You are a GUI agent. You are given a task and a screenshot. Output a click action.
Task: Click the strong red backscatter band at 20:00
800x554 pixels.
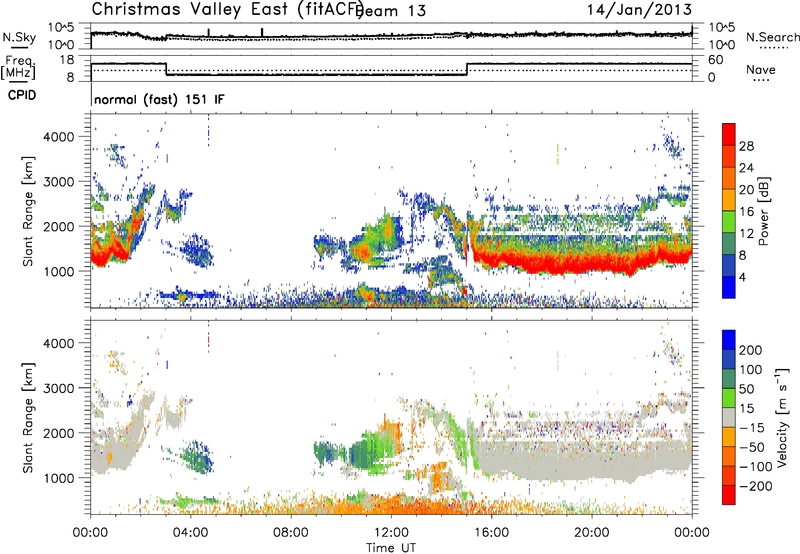coord(592,263)
